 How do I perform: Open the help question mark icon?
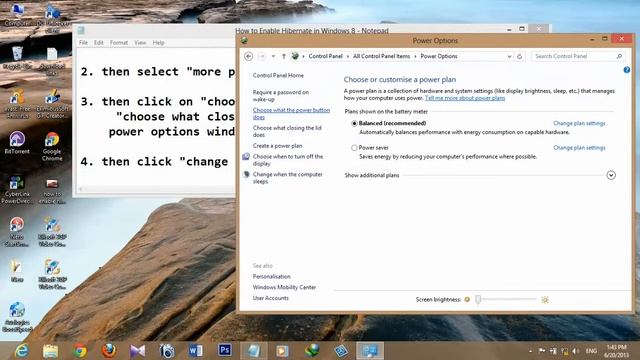point(627,70)
